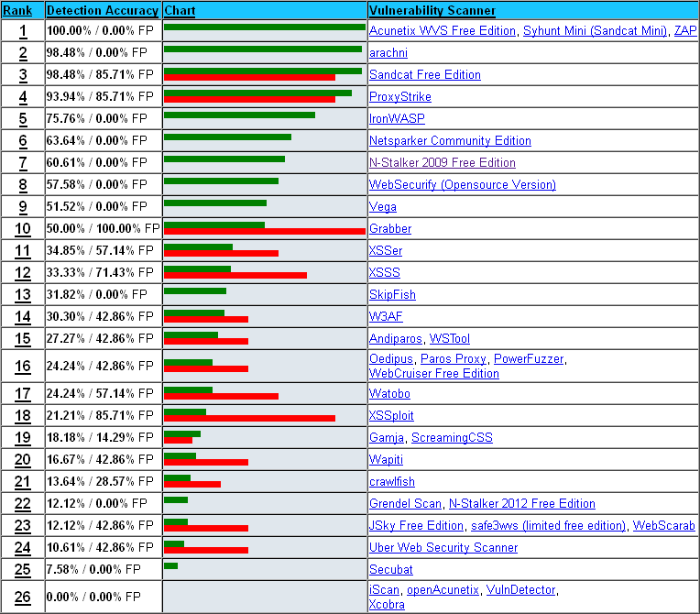The image size is (700, 614).
Task: Open the Grabber link
Action: tap(390, 228)
